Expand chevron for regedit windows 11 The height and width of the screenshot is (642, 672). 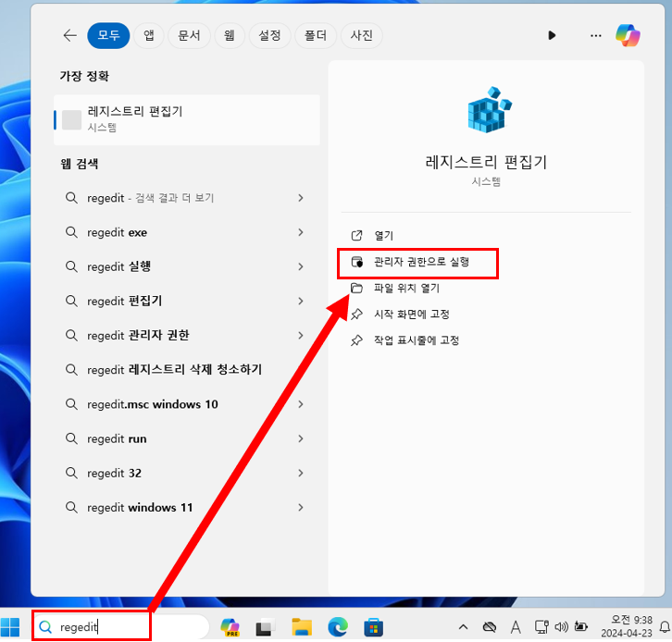pyautogui.click(x=301, y=508)
